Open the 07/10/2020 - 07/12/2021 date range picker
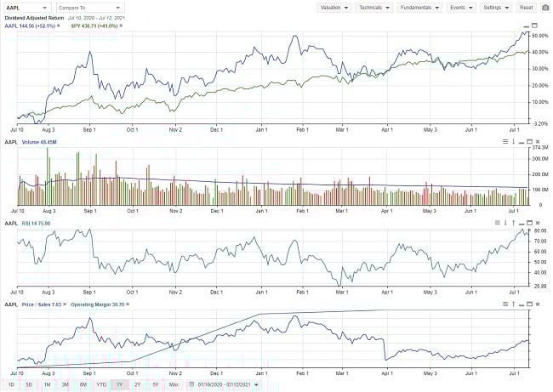This screenshot has height=392, width=553. point(224,384)
